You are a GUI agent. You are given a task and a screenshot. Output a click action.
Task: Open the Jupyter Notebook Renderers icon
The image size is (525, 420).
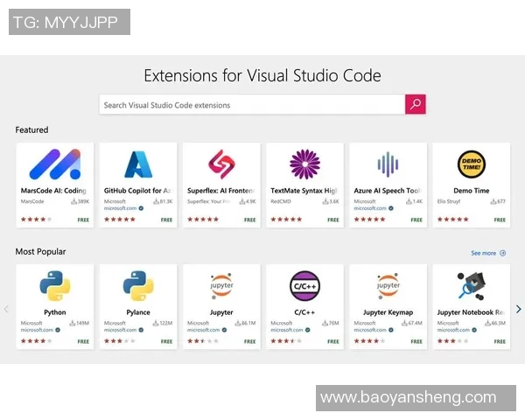471,285
